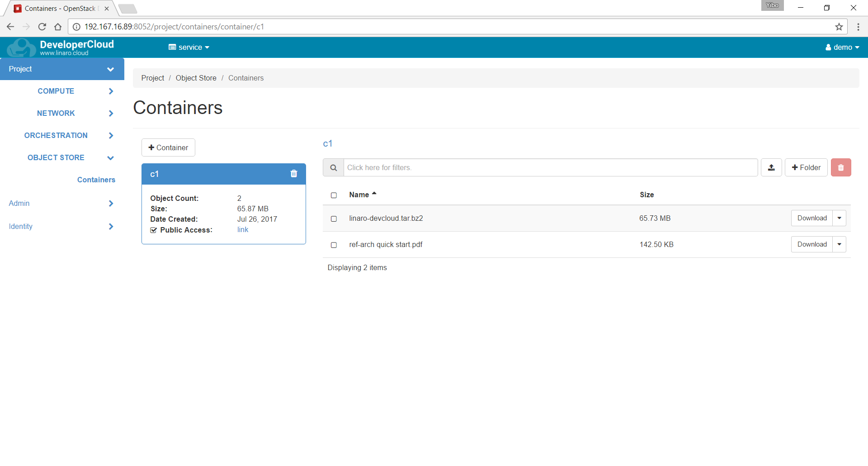Open the Public Access link
Screen dimensions: 868x466
coord(243,229)
